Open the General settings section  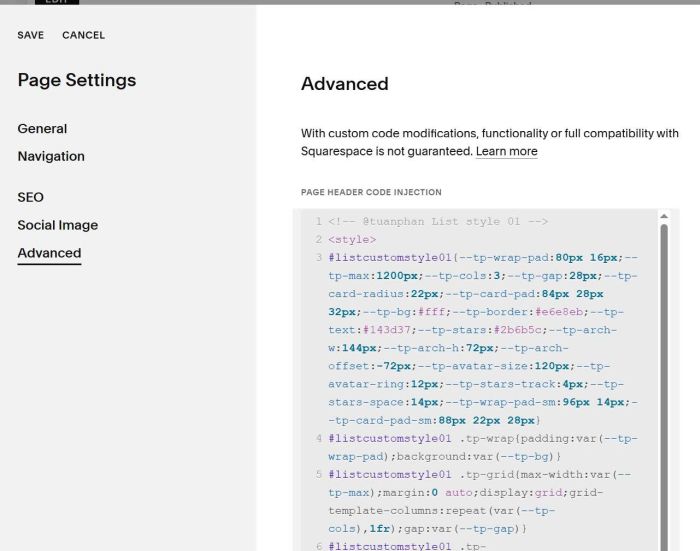[42, 129]
